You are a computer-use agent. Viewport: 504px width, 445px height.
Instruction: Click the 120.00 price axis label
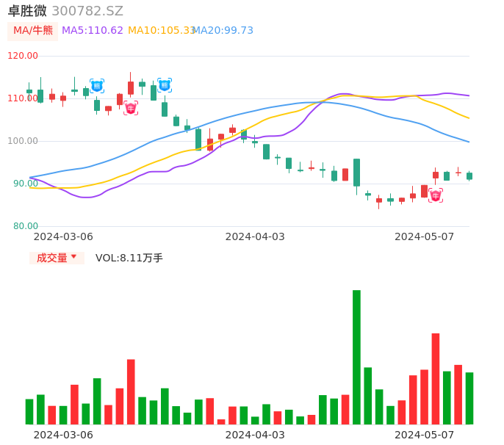click(x=23, y=56)
